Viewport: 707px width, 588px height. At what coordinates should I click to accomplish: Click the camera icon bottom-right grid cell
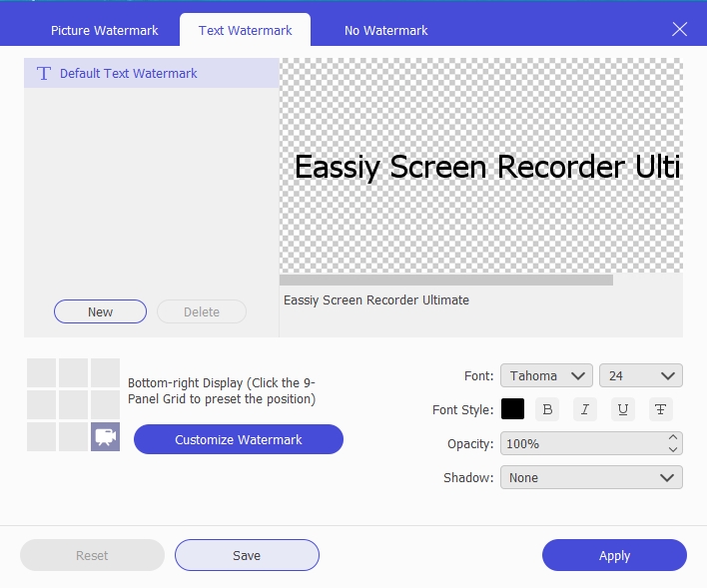(x=106, y=437)
